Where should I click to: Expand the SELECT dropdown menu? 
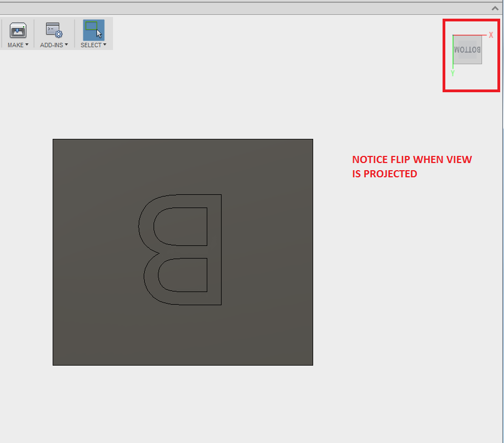[93, 45]
